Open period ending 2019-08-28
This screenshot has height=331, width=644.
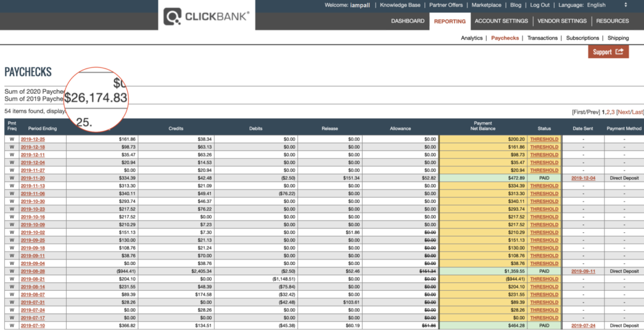pyautogui.click(x=33, y=271)
